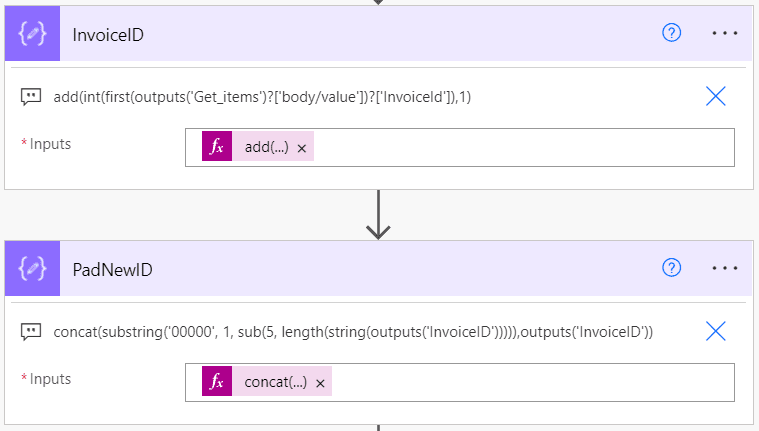Click the comment icon on InvoiceID

(31, 96)
